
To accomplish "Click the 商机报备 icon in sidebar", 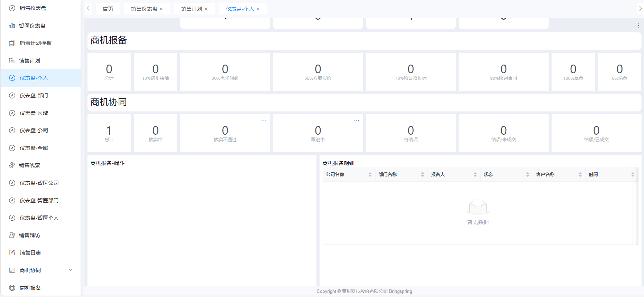I will tap(12, 288).
